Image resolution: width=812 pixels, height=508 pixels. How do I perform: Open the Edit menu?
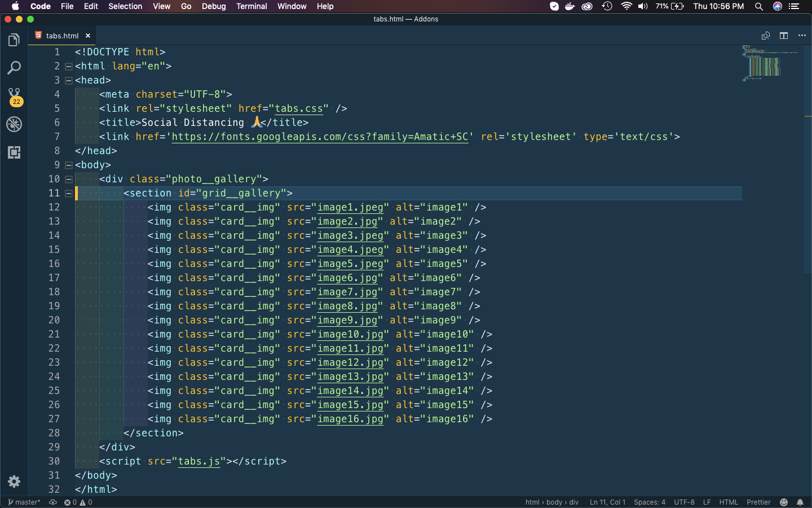coord(91,6)
